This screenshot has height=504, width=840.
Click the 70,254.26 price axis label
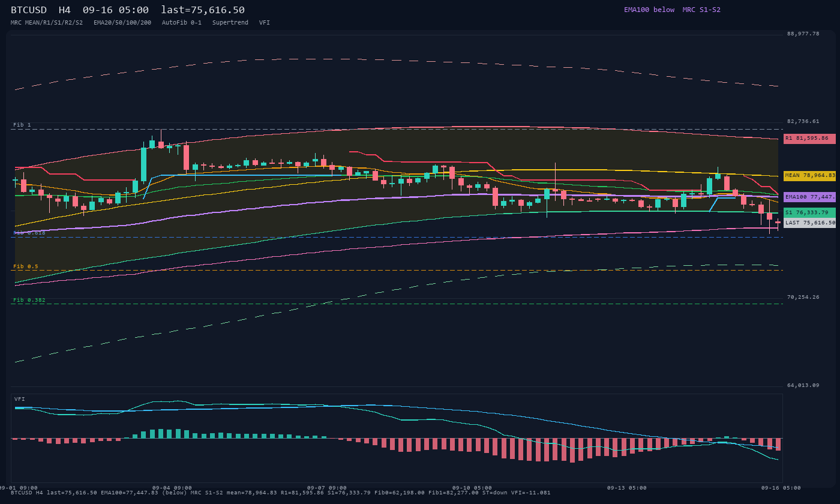click(x=803, y=297)
